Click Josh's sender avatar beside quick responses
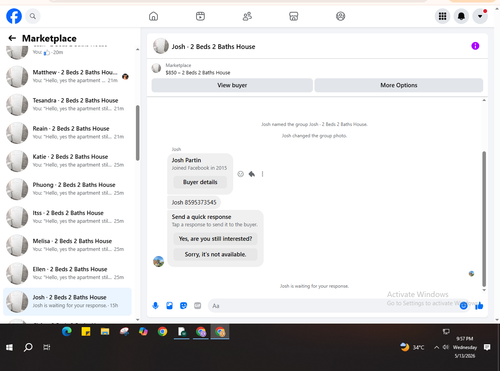The height and width of the screenshot is (371, 500). [158, 261]
